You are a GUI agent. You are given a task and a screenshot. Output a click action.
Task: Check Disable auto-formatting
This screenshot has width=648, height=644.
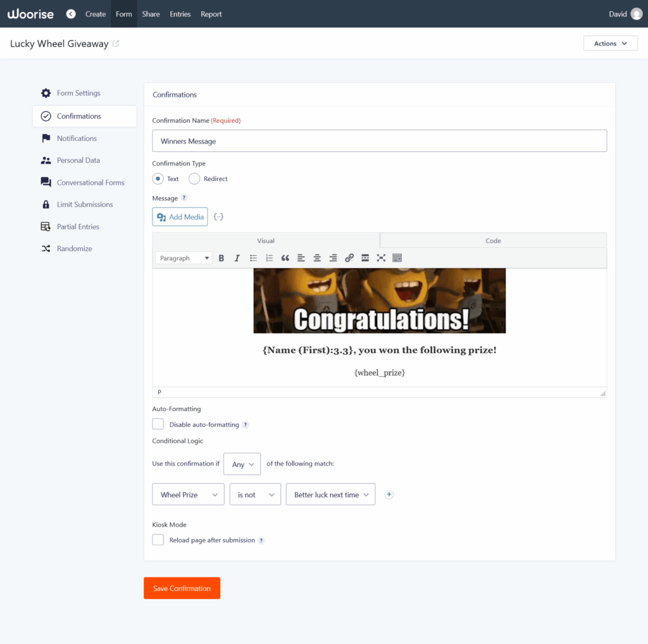pos(158,424)
